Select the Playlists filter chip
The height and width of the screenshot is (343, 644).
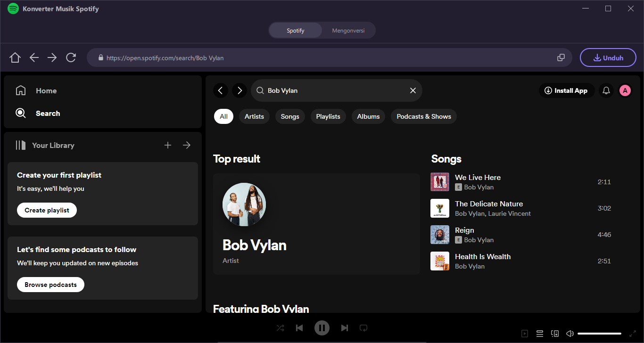pyautogui.click(x=328, y=116)
